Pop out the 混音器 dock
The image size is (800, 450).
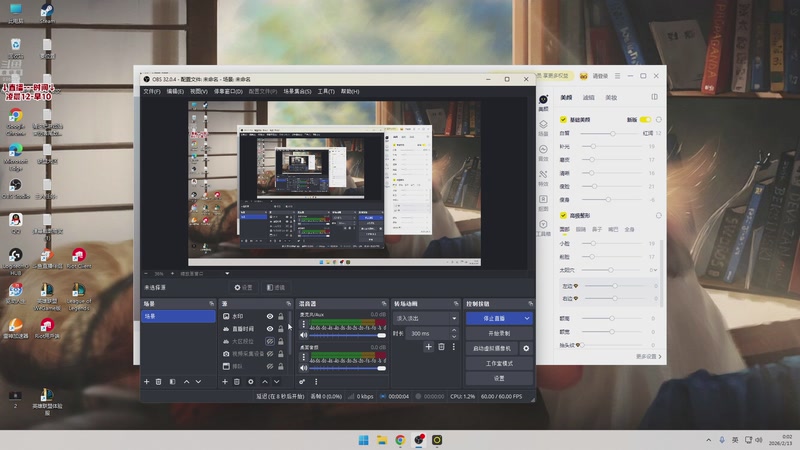click(x=384, y=304)
